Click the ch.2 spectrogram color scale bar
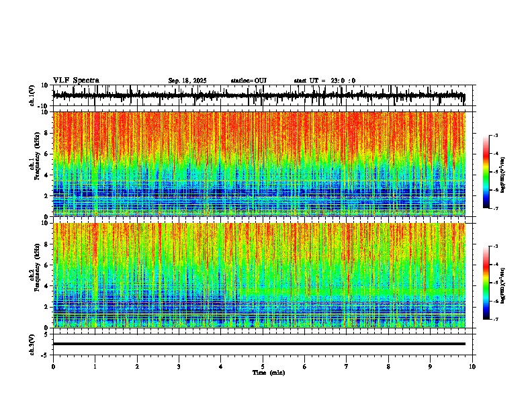 coord(486,283)
